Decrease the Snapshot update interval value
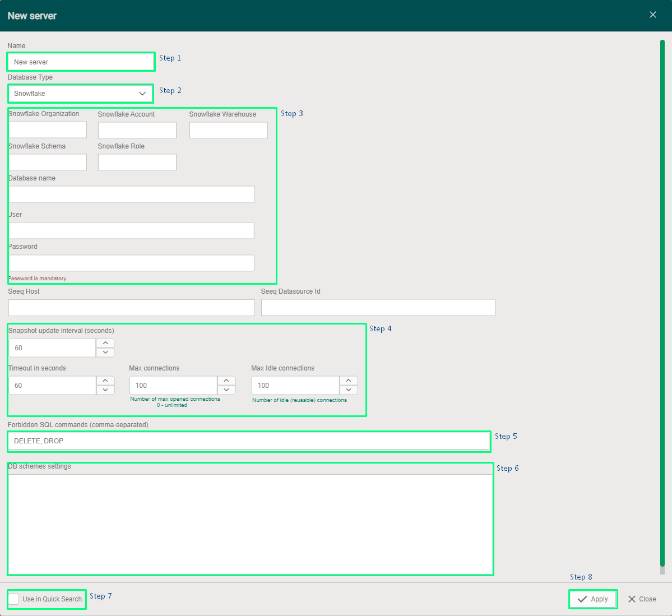Image resolution: width=672 pixels, height=616 pixels. pyautogui.click(x=105, y=353)
